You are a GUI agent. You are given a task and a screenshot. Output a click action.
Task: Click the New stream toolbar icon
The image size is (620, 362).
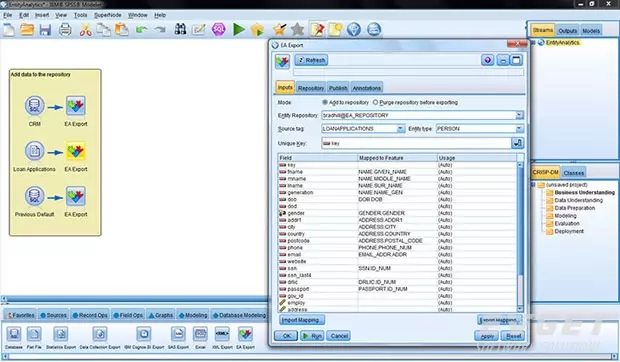point(9,30)
